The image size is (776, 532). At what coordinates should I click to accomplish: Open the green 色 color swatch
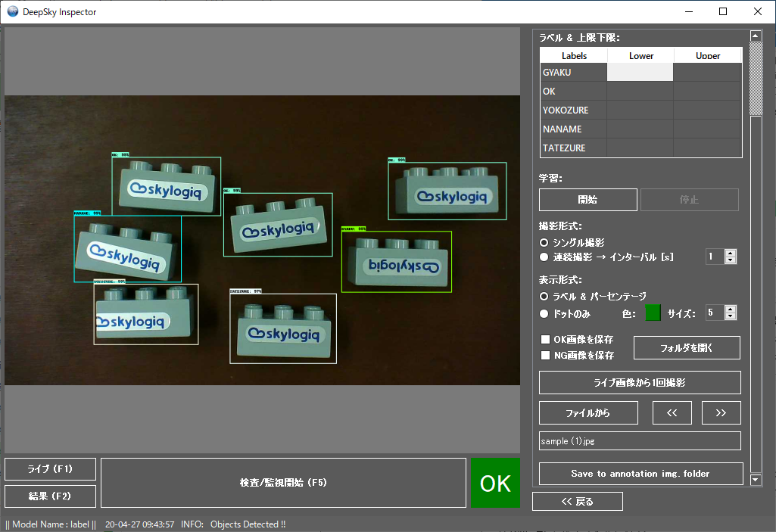[x=653, y=313]
